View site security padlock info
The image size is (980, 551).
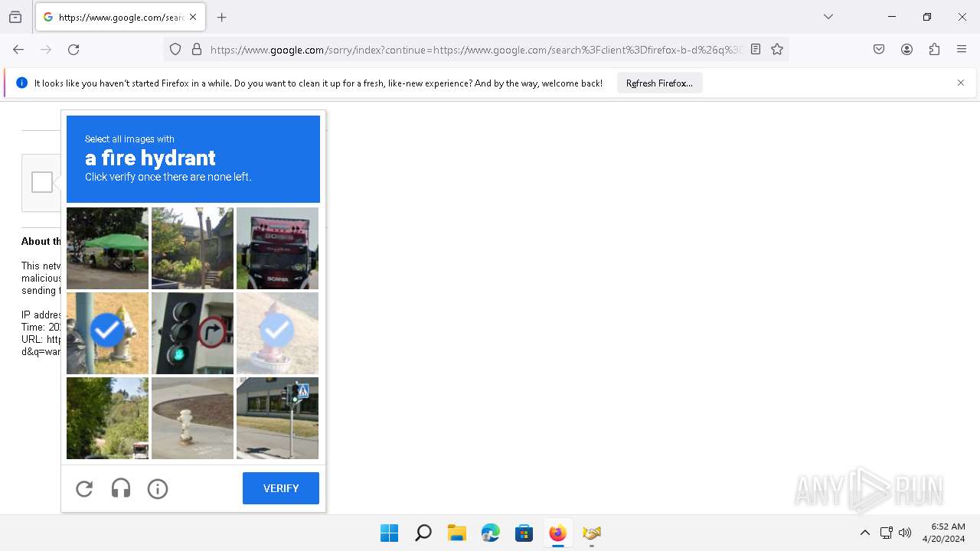pyautogui.click(x=197, y=49)
